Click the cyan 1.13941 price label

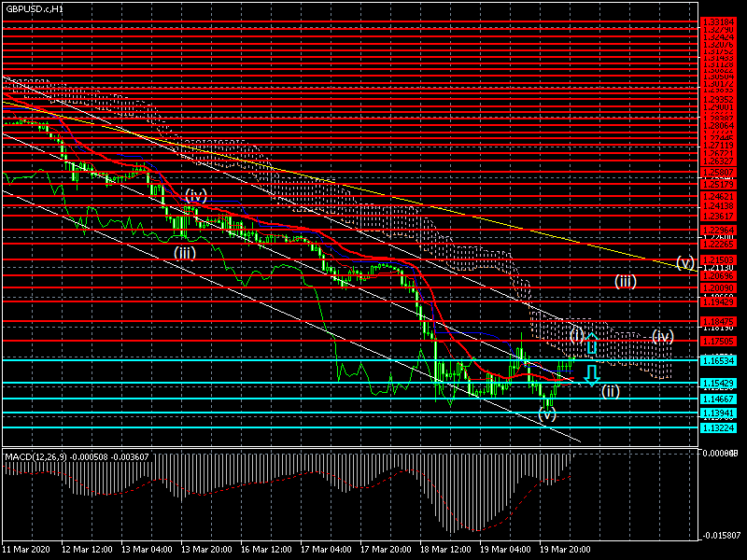pyautogui.click(x=719, y=413)
